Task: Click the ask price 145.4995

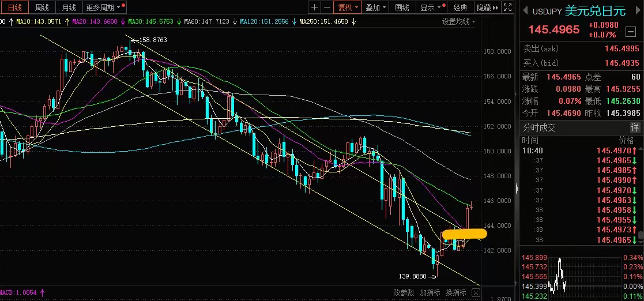Action: [622, 49]
